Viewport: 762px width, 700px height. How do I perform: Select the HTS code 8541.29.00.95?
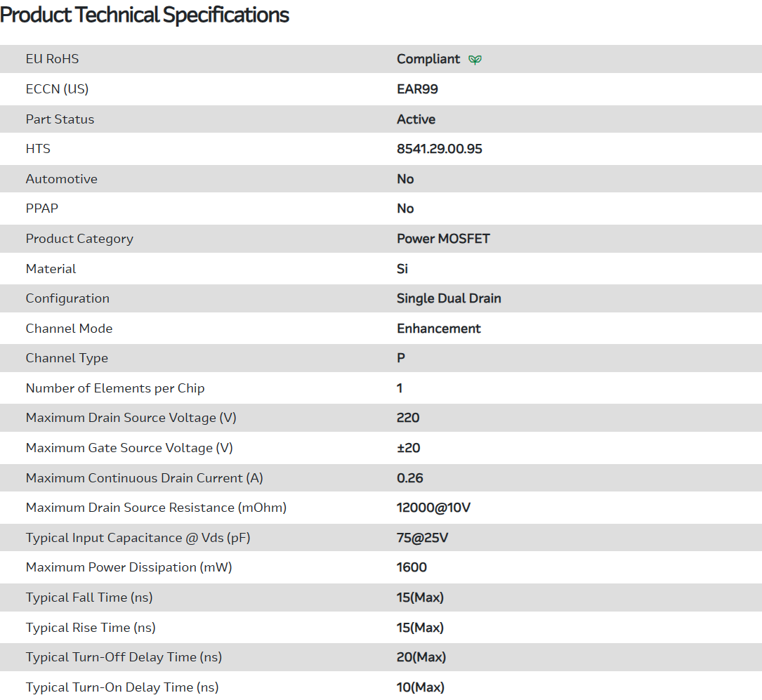tap(439, 149)
